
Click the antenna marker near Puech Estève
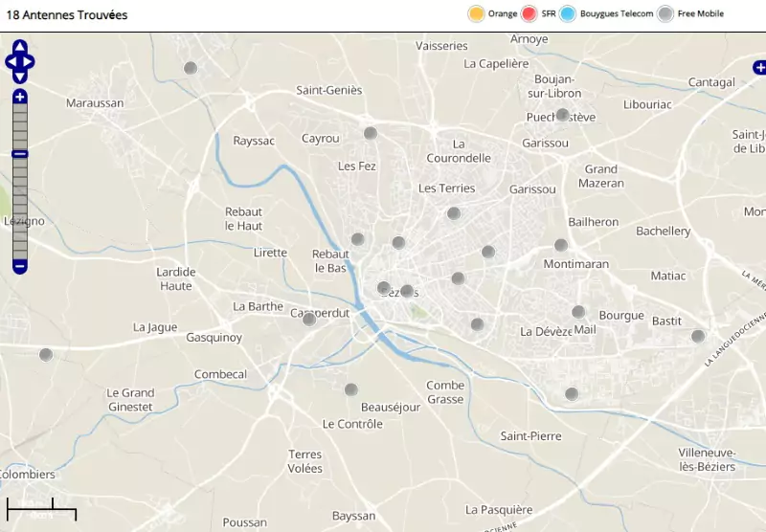563,115
